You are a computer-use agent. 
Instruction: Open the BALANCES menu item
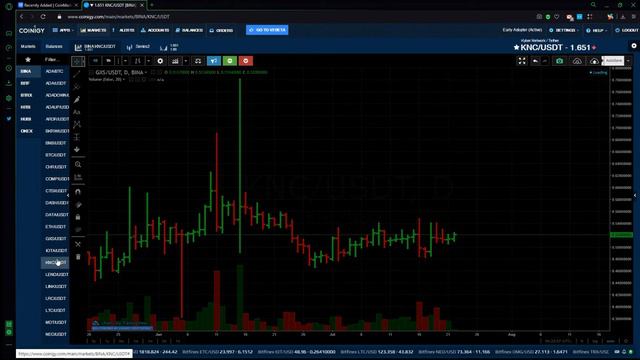pos(189,30)
